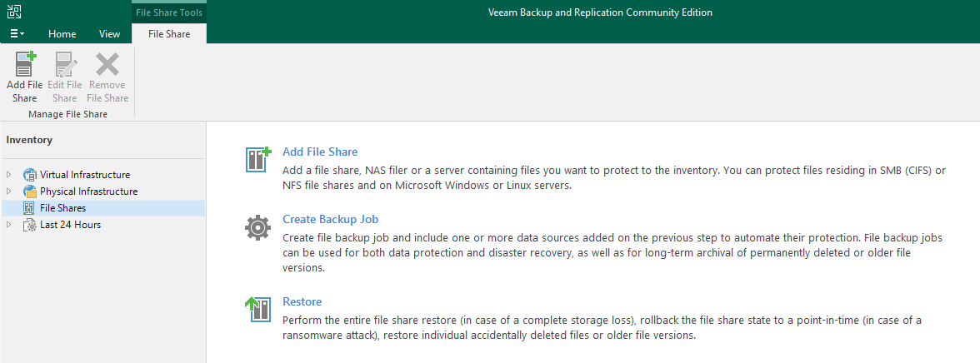Click the Edit File Share ribbon icon
The image size is (980, 363).
click(66, 64)
